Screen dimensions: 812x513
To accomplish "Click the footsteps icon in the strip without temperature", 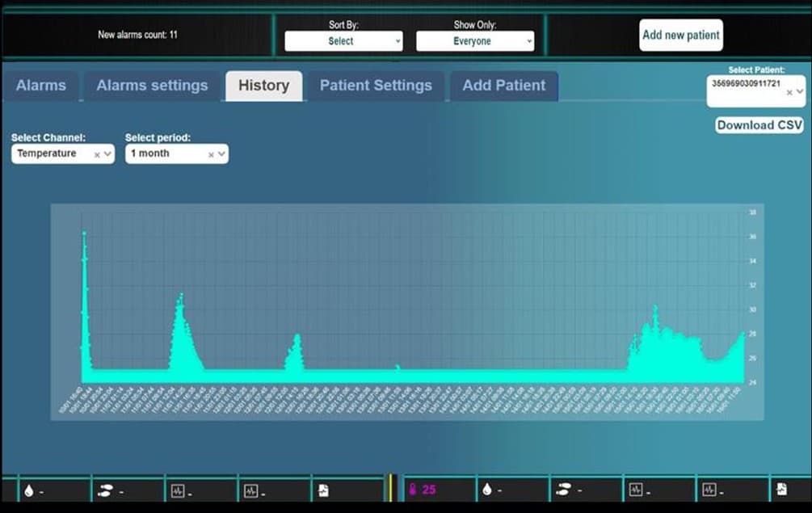I will tap(105, 490).
